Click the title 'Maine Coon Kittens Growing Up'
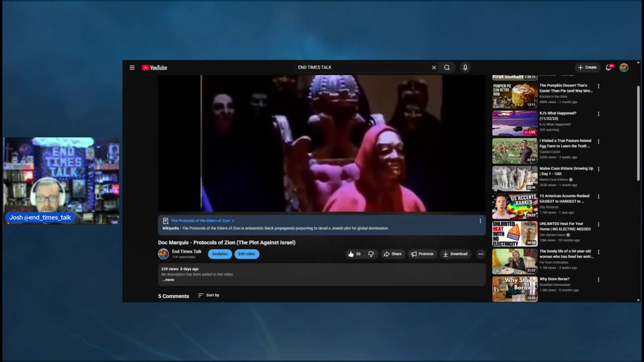 pyautogui.click(x=567, y=171)
